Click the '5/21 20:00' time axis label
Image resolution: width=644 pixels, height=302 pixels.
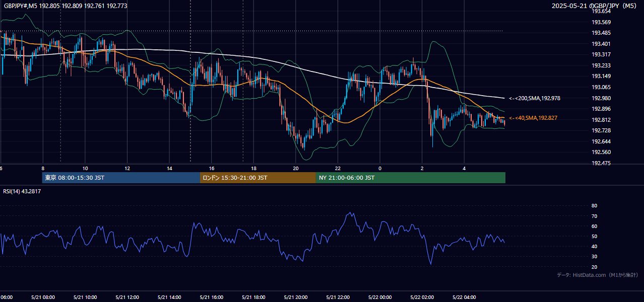(295, 297)
